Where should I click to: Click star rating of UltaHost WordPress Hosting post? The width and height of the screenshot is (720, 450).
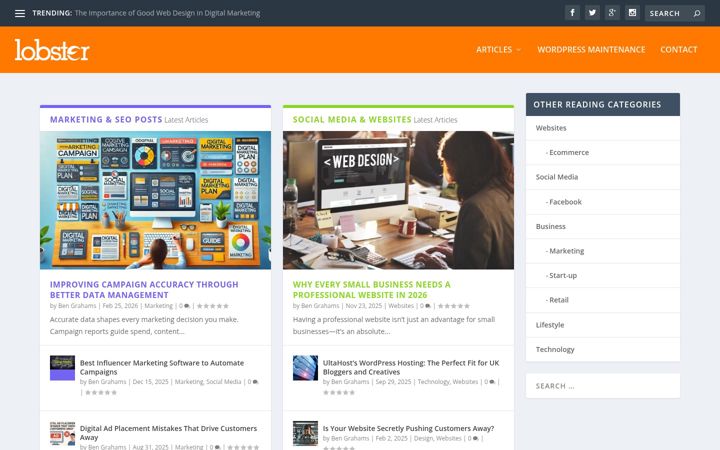click(339, 393)
